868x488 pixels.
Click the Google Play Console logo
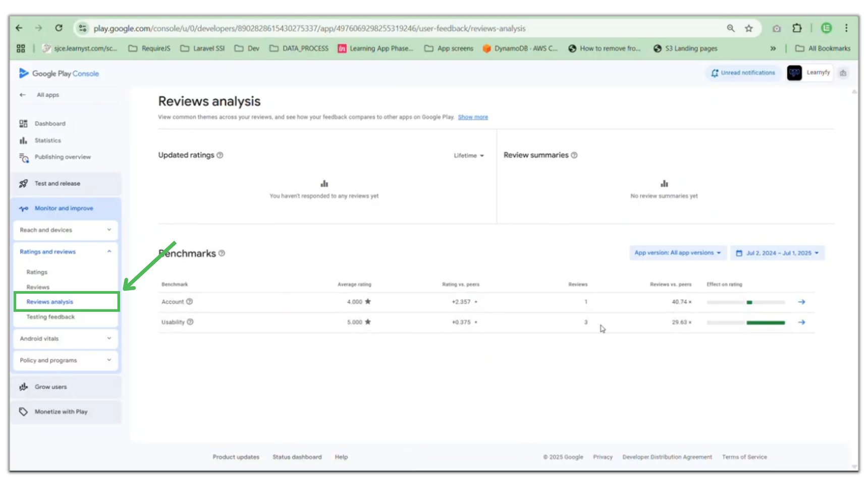(x=59, y=74)
